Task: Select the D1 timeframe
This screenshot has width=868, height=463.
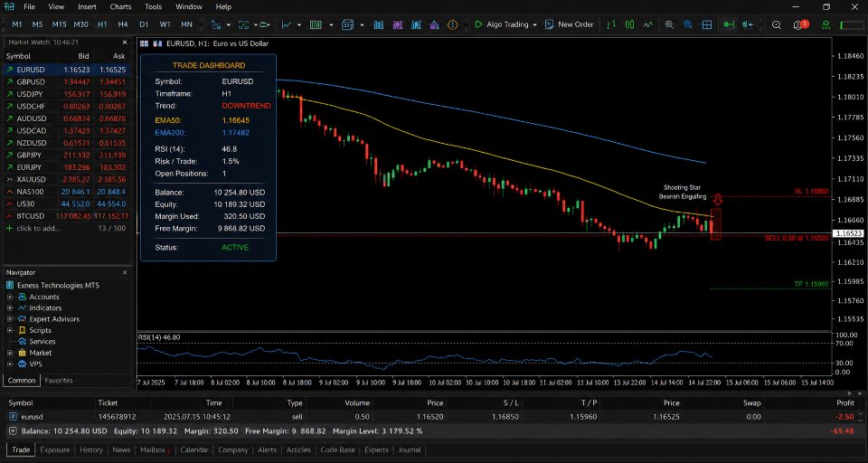Action: pyautogui.click(x=144, y=25)
